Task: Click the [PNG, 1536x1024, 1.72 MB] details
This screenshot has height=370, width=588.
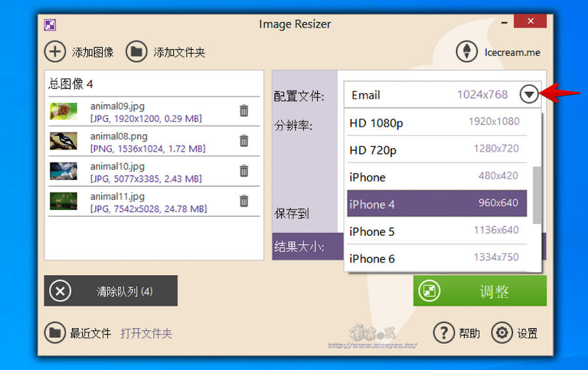Action: click(148, 149)
